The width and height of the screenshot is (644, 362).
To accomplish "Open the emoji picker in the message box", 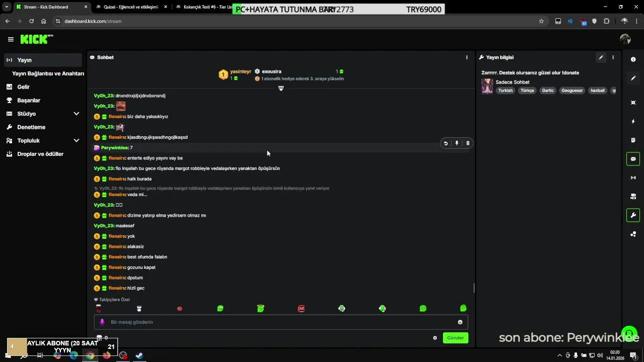I will pos(460,322).
